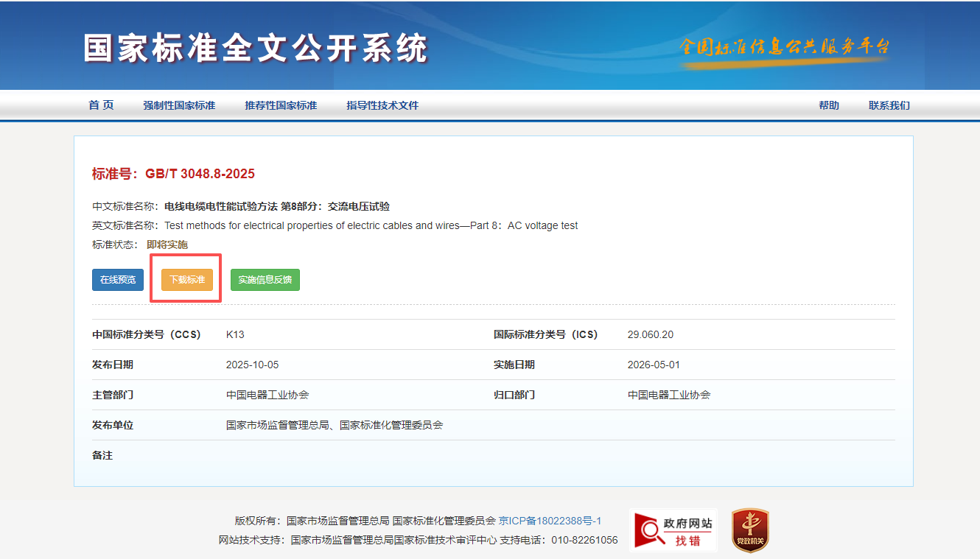Image resolution: width=980 pixels, height=559 pixels.
Task: Click the standard number GB/T 3048.8-2025 heading
Action: click(x=173, y=174)
